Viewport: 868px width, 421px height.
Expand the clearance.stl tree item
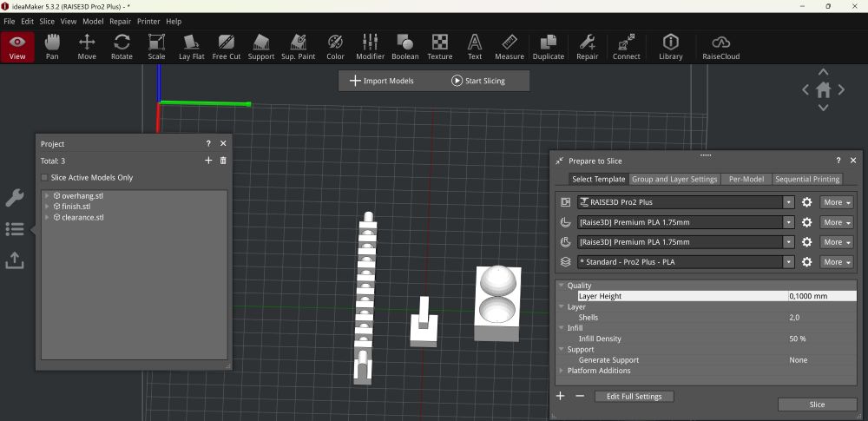tap(47, 217)
